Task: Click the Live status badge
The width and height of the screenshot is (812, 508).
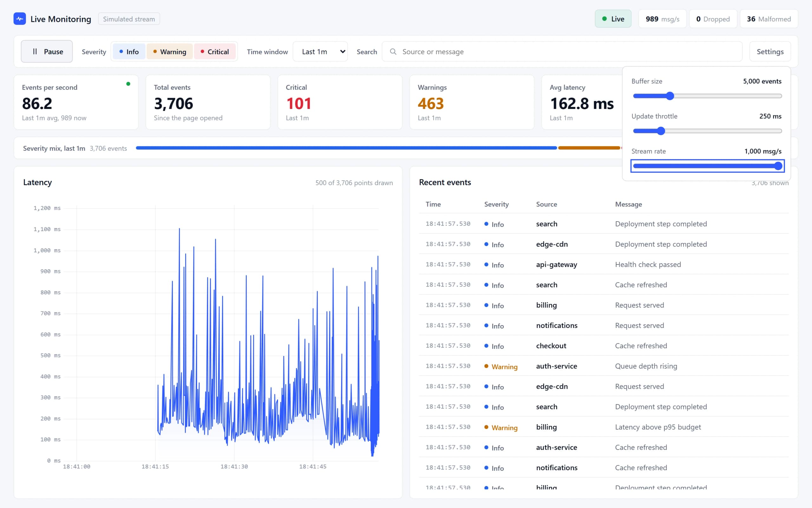Action: [613, 19]
